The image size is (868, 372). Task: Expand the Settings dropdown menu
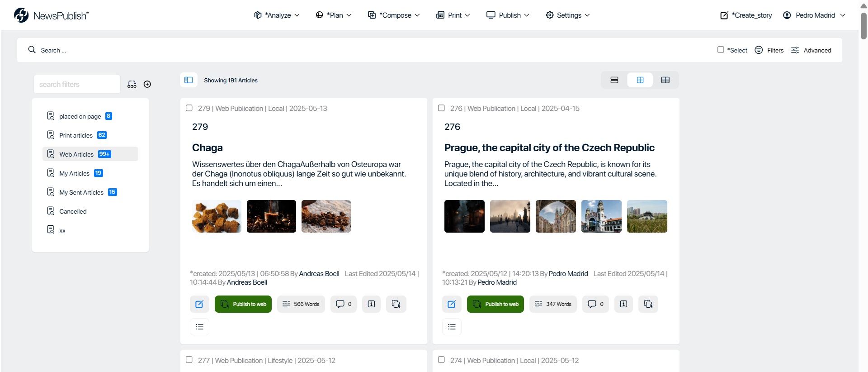click(x=568, y=15)
